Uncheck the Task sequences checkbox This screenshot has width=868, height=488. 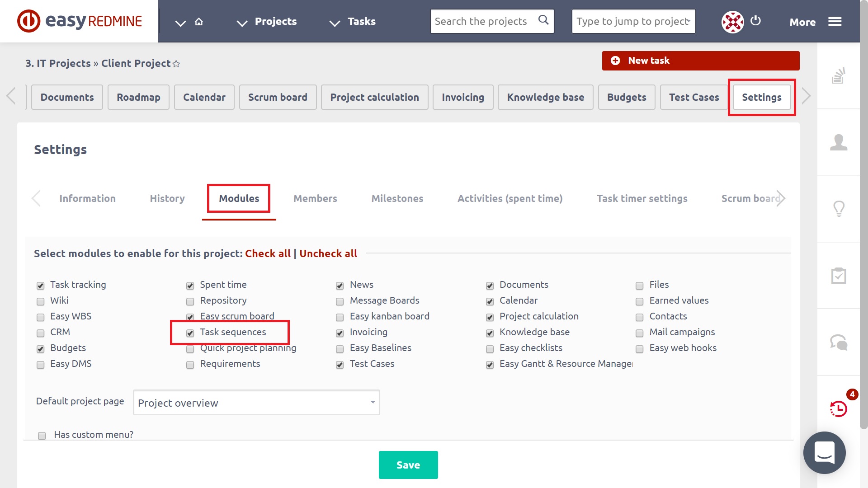click(190, 333)
